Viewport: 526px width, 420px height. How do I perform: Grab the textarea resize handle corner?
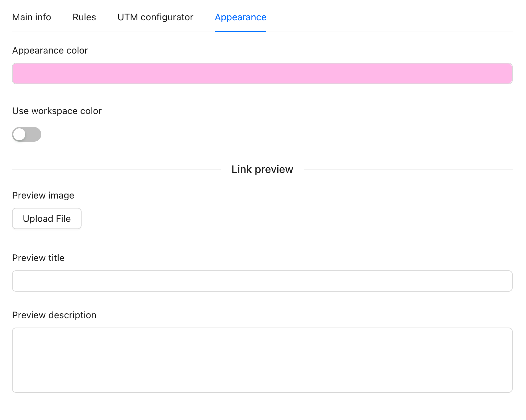point(511,391)
